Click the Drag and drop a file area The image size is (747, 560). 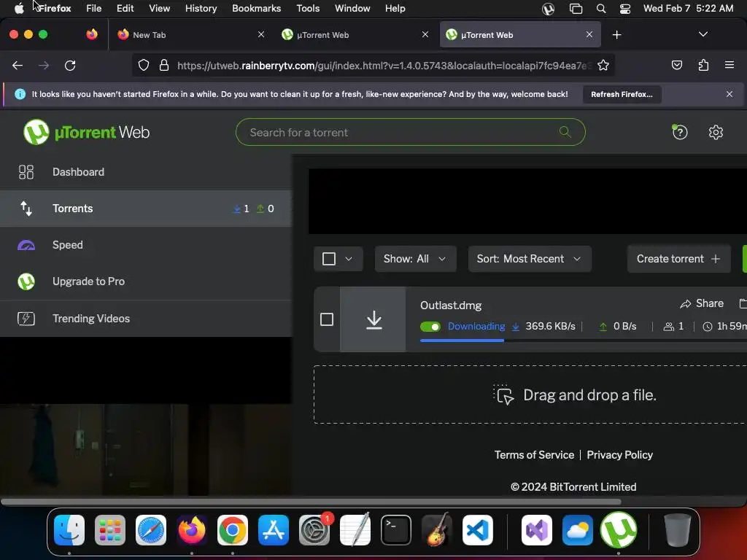[x=530, y=394]
